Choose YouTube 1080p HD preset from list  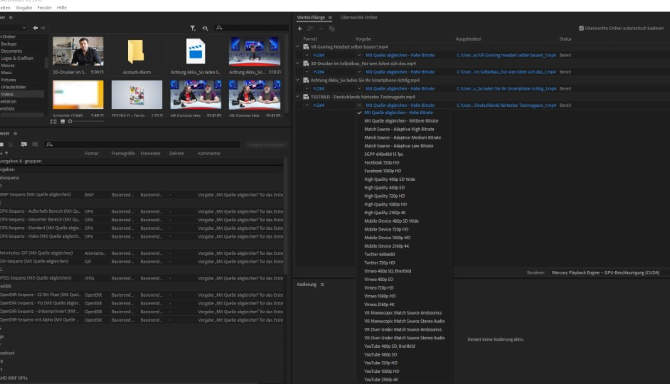382,371
